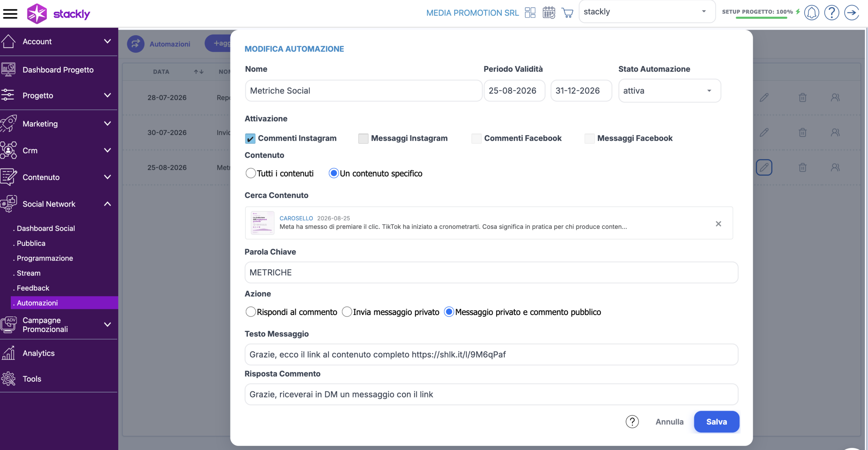868x450 pixels.
Task: Delete the 25-08-2026 automation row
Action: point(802,168)
